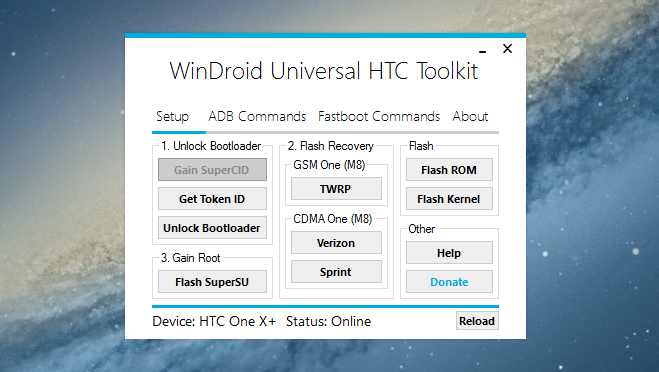659x372 pixels.
Task: Click the 'CDMA One (M8)' label
Action: click(x=332, y=219)
